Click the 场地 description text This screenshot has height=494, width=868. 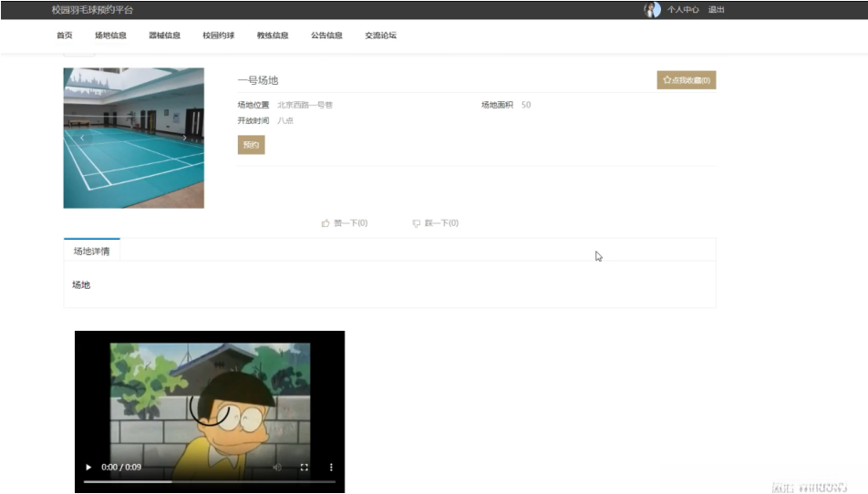pyautogui.click(x=81, y=285)
